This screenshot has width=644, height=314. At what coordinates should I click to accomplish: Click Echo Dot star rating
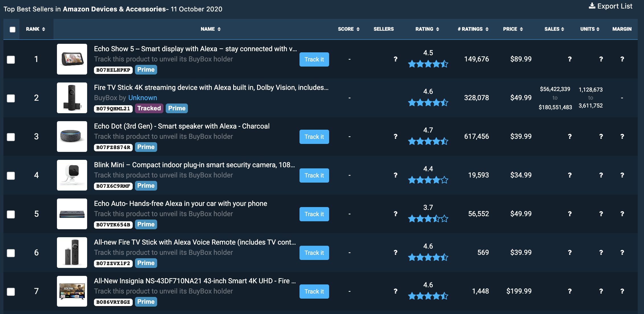point(428,141)
